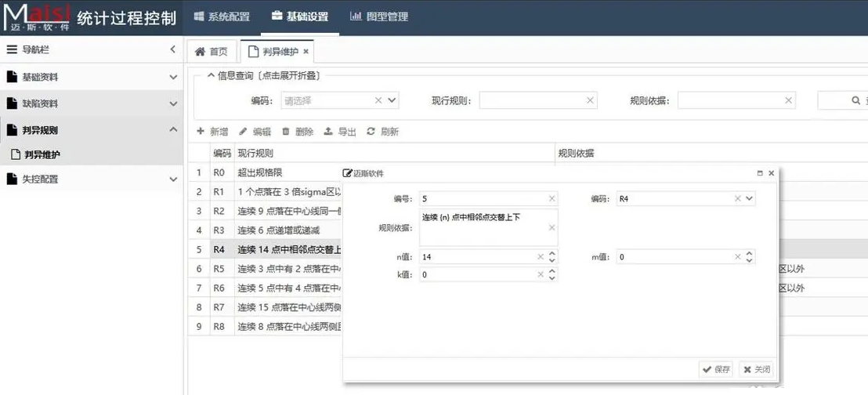The width and height of the screenshot is (868, 395).
Task: Maximize the 迈斯软件 dialog
Action: 760,173
